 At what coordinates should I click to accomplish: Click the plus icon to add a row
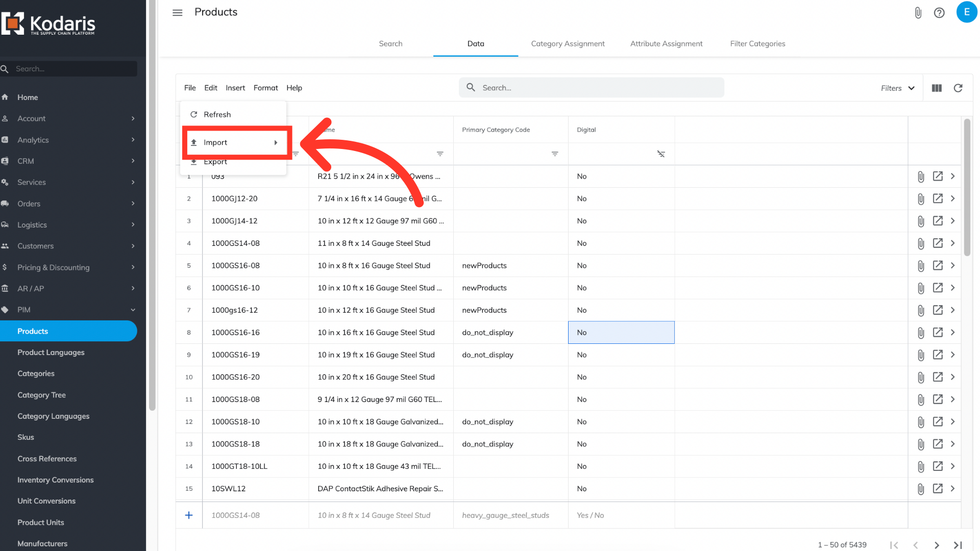point(189,515)
